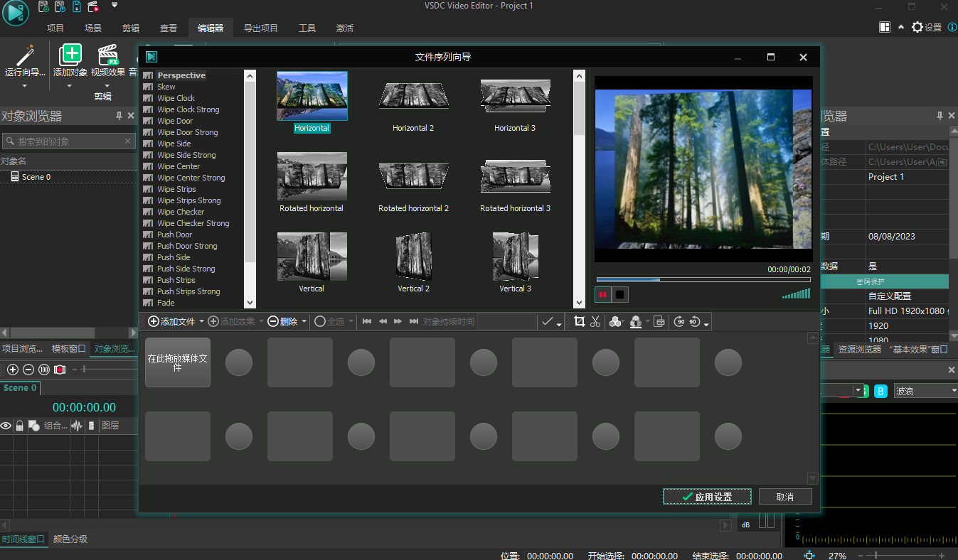
Task: Stop the transition preview playback
Action: [619, 294]
